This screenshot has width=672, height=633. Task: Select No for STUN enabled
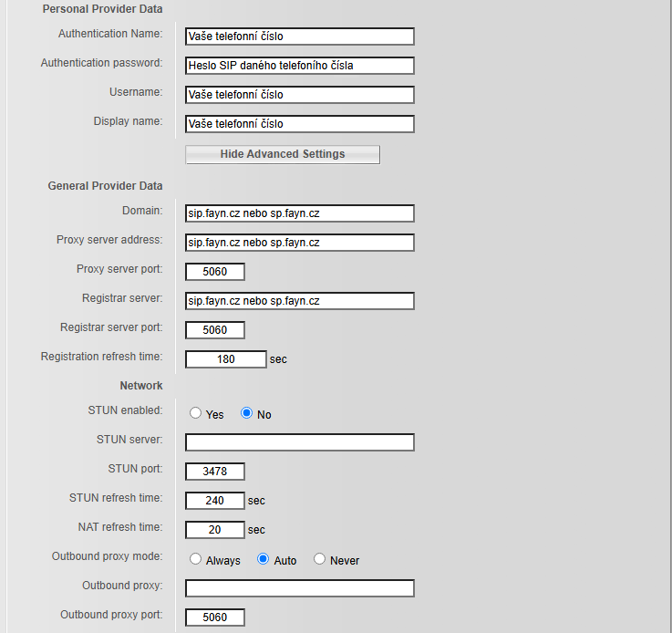[x=246, y=413]
